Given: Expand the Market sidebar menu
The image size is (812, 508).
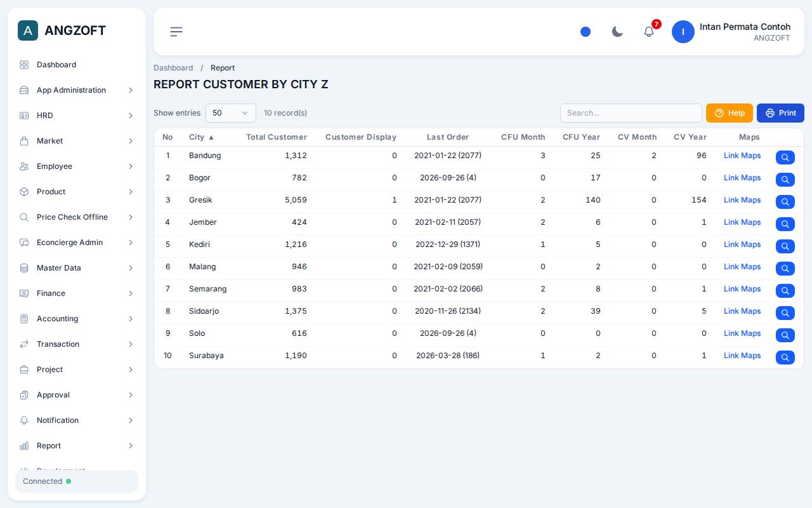Looking at the screenshot, I should [77, 141].
